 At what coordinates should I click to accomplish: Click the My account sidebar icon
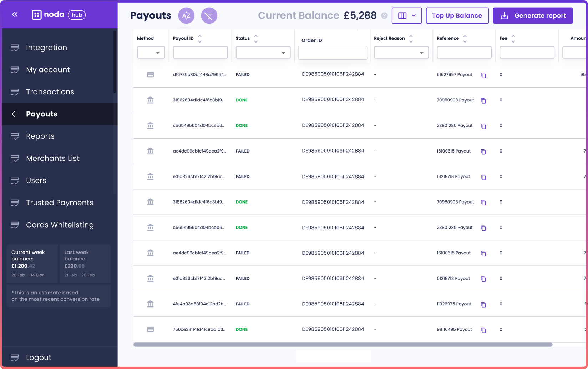15,70
